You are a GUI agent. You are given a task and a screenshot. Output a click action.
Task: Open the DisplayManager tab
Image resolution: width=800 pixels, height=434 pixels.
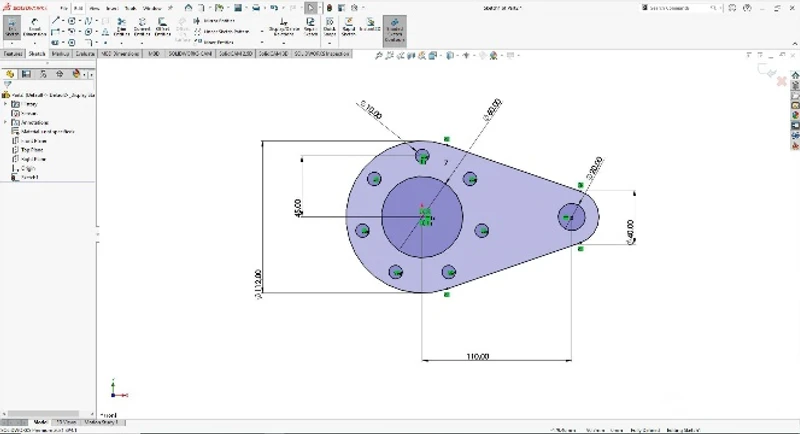coord(76,74)
